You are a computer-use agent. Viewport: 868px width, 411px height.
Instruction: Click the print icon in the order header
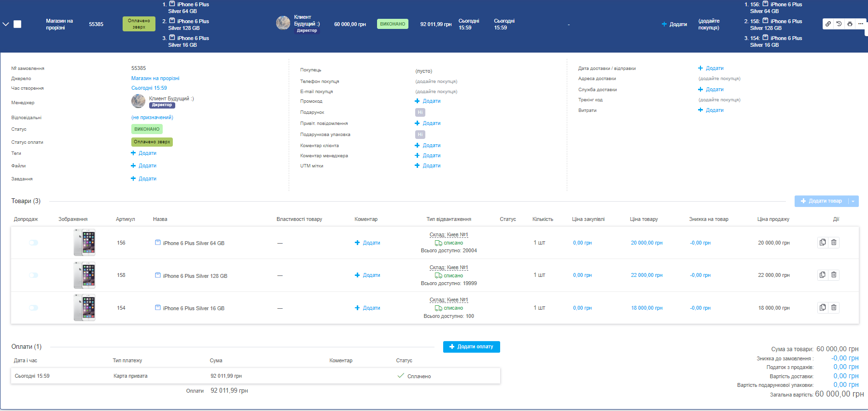click(x=850, y=24)
